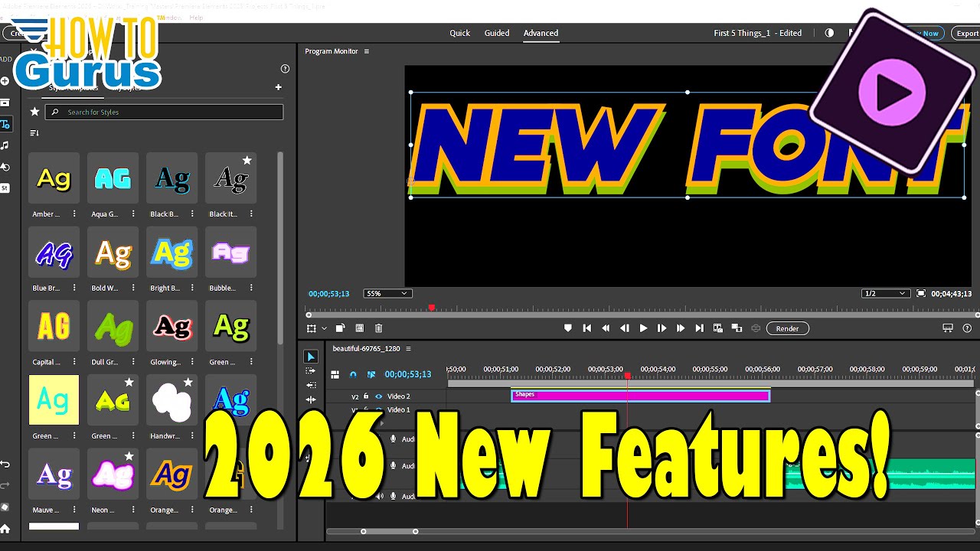
Task: Open the Project Assets box icon
Action: 5,103
